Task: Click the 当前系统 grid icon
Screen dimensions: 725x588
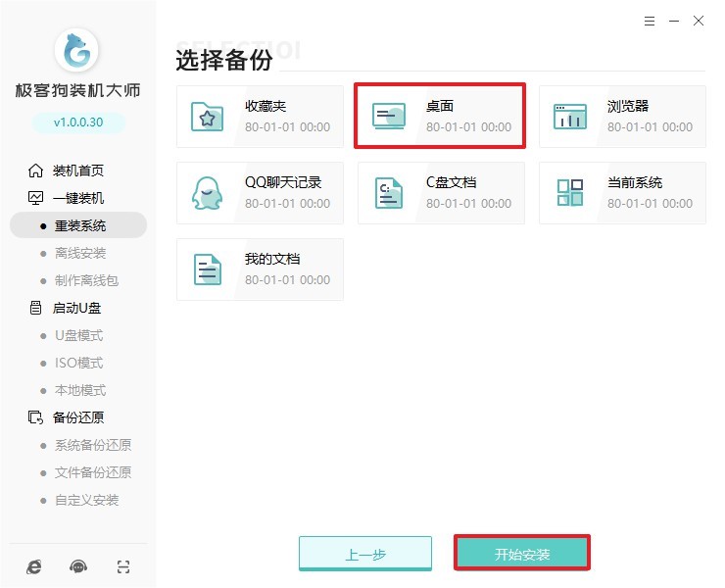Action: point(570,192)
